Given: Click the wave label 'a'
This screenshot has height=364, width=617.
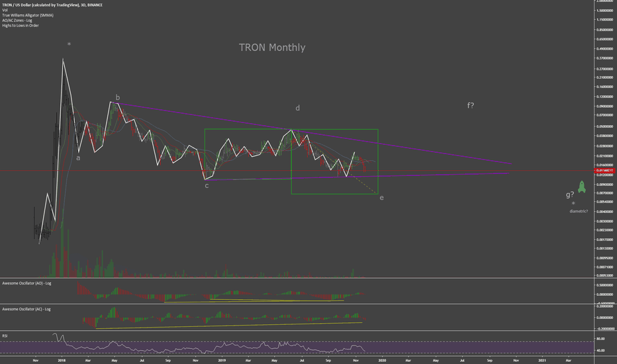Looking at the screenshot, I should point(78,158).
